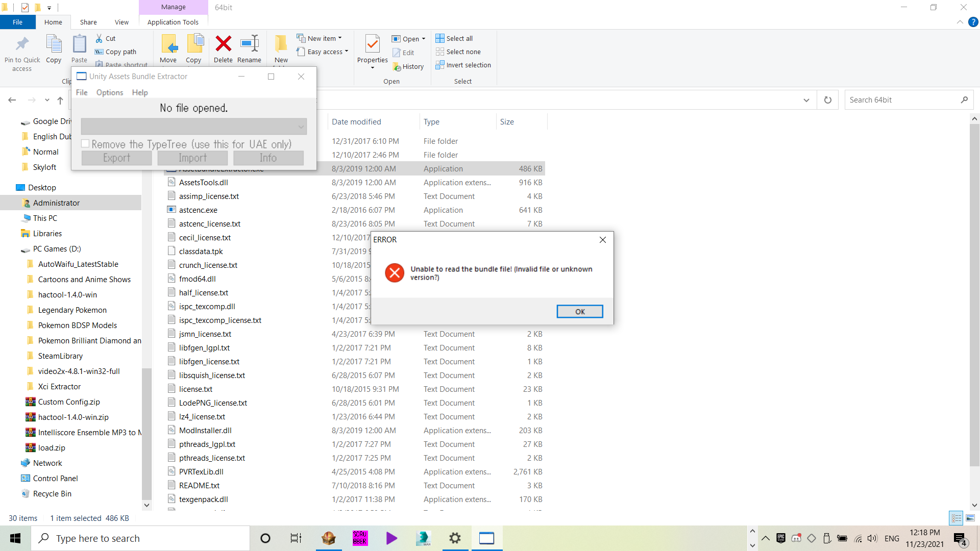Click Select none in the ribbon
This screenshot has height=551, width=980.
click(458, 52)
